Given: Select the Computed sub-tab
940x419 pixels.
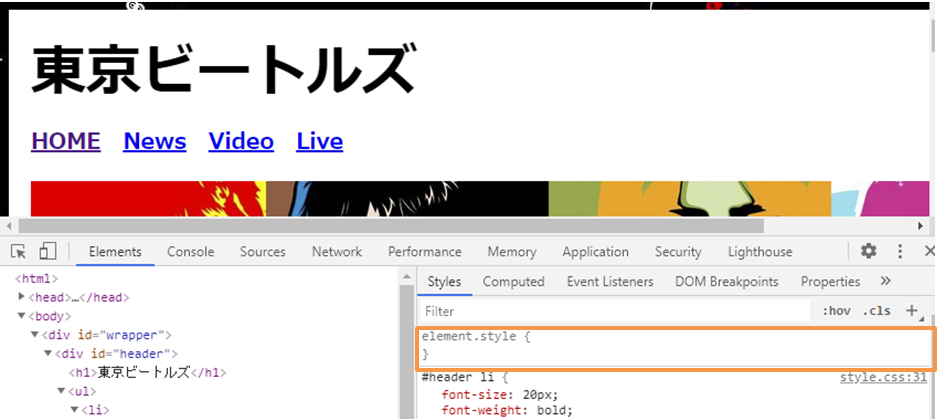Looking at the screenshot, I should [x=514, y=282].
